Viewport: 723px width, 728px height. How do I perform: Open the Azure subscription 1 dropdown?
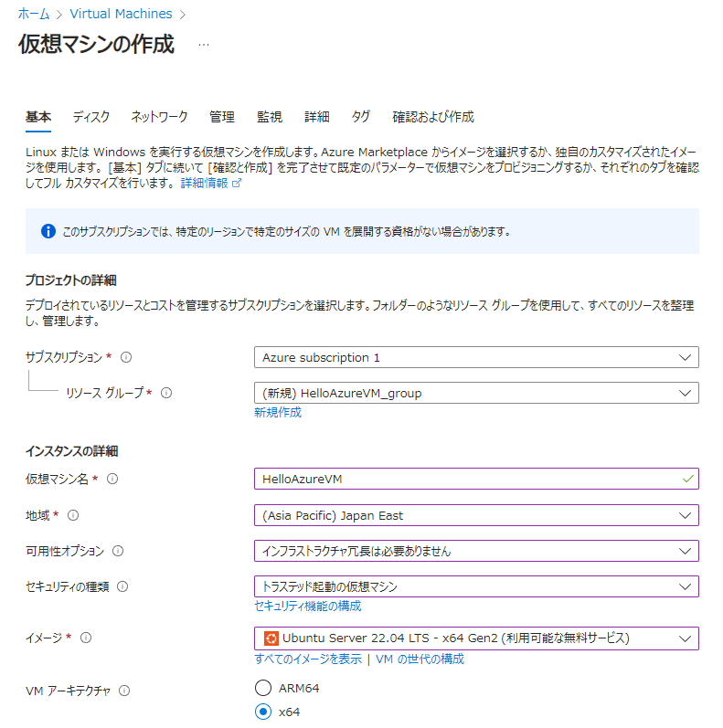tap(476, 357)
